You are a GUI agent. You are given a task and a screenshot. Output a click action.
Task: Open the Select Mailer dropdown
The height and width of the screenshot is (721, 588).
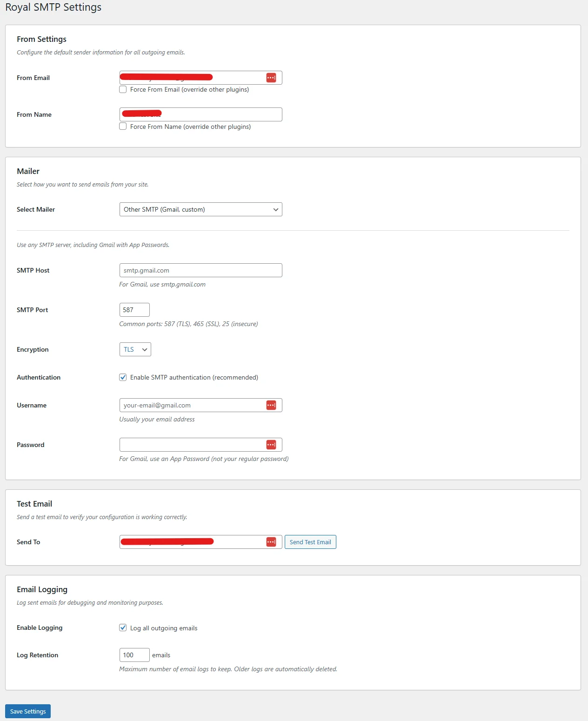point(200,209)
